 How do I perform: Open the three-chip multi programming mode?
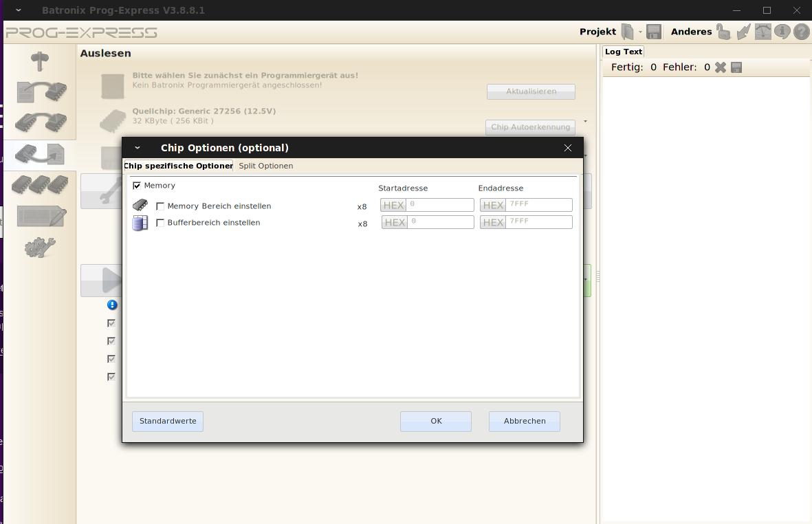(x=40, y=184)
